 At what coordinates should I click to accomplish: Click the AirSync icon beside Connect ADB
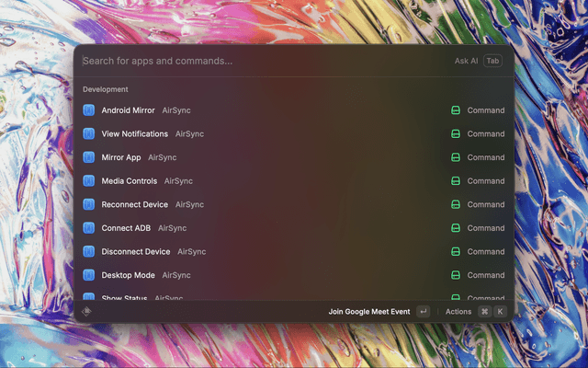point(89,228)
